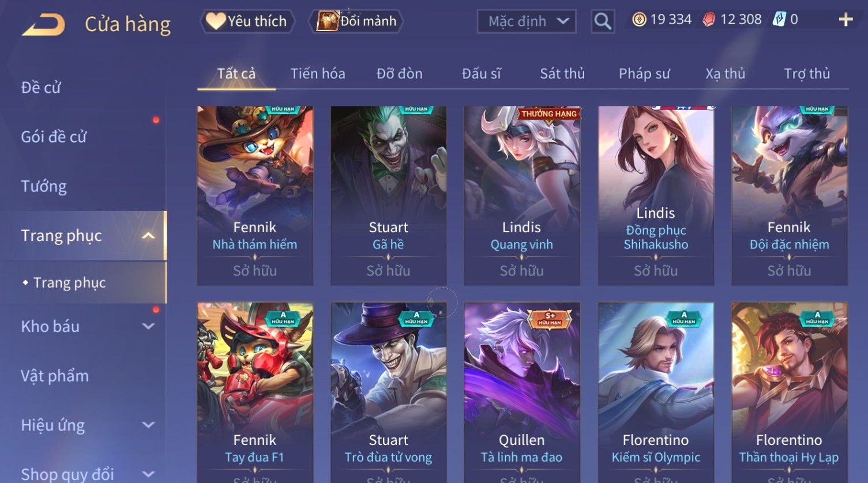868x483 pixels.
Task: Switch to the Pháp sư tab
Action: pos(644,74)
